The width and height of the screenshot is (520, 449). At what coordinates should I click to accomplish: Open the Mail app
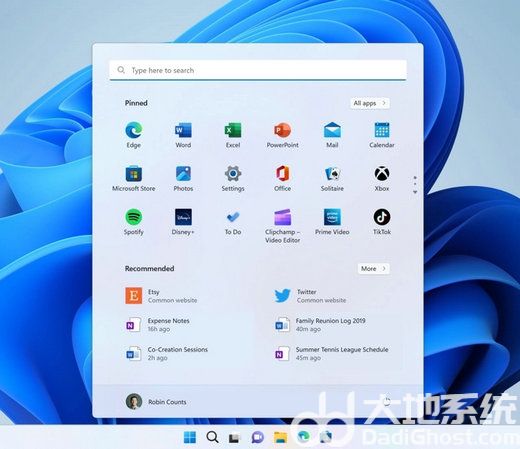click(332, 135)
